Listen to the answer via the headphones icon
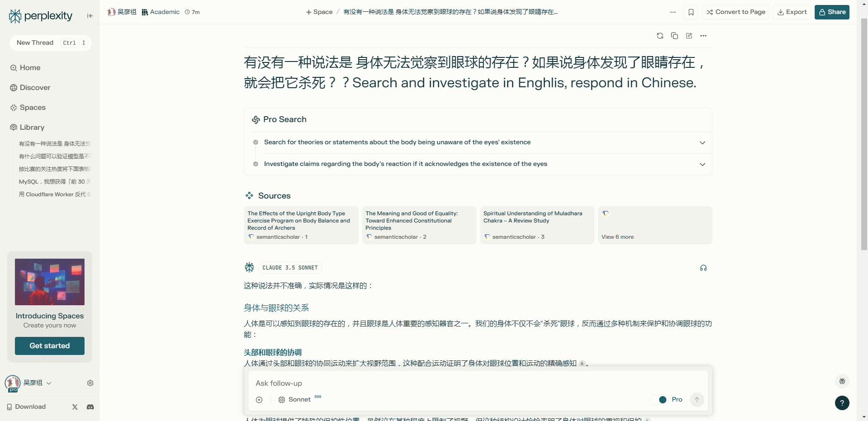 click(703, 268)
